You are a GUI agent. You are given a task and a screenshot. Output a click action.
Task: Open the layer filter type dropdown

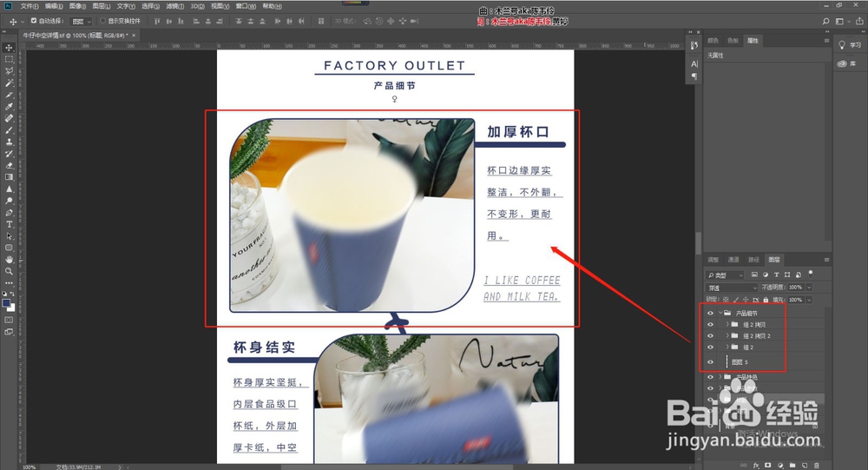coord(725,275)
